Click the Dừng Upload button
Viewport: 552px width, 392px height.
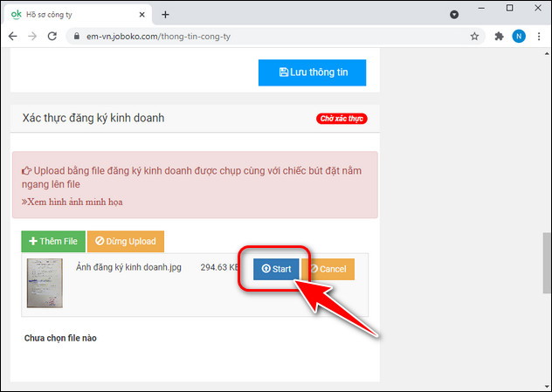(x=125, y=242)
